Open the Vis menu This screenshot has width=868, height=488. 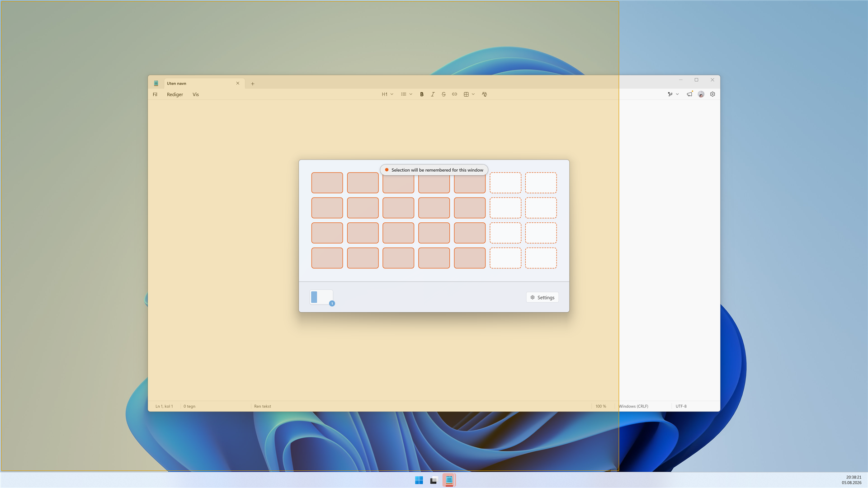(x=196, y=94)
